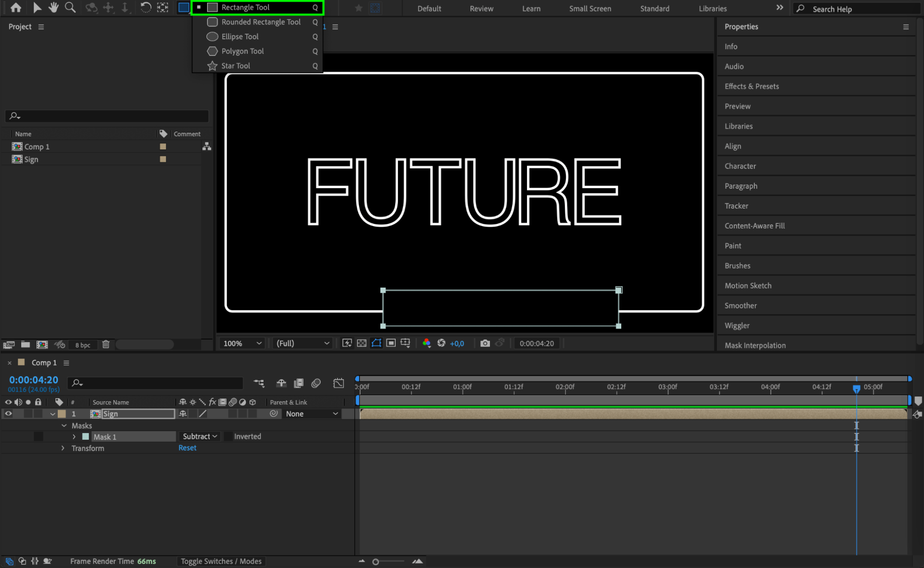Choose Rectangle Tool from the flyout

point(258,7)
